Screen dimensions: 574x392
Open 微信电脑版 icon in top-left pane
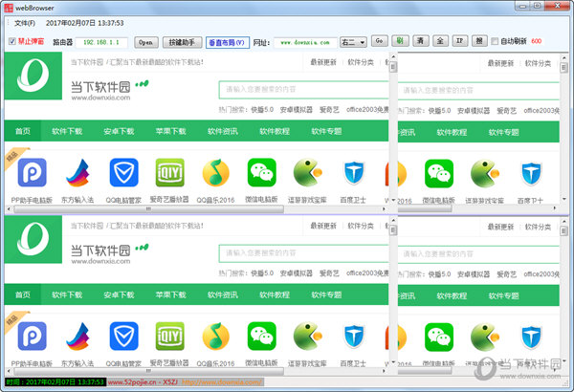point(261,172)
